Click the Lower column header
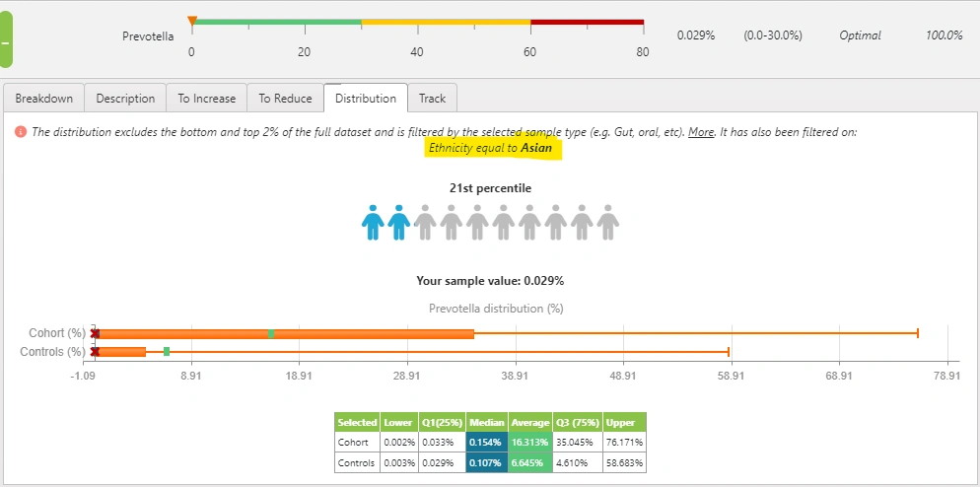The height and width of the screenshot is (487, 980). click(x=398, y=423)
